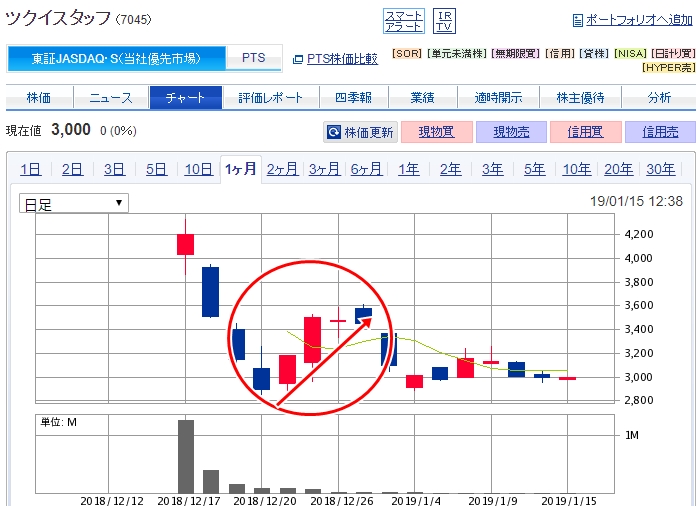Switch to the PTS market tab
The height and width of the screenshot is (506, 698).
(x=254, y=58)
